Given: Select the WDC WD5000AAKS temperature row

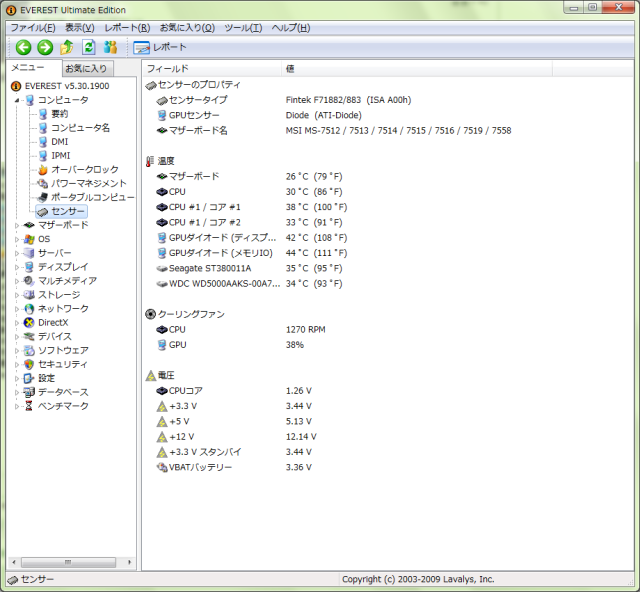Looking at the screenshot, I should point(249,284).
